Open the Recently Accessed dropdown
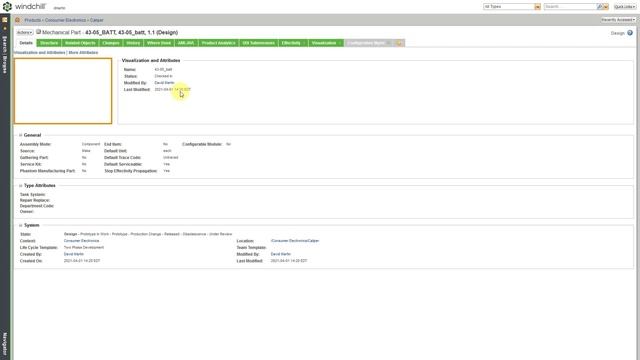Image resolution: width=640 pixels, height=360 pixels. [618, 20]
